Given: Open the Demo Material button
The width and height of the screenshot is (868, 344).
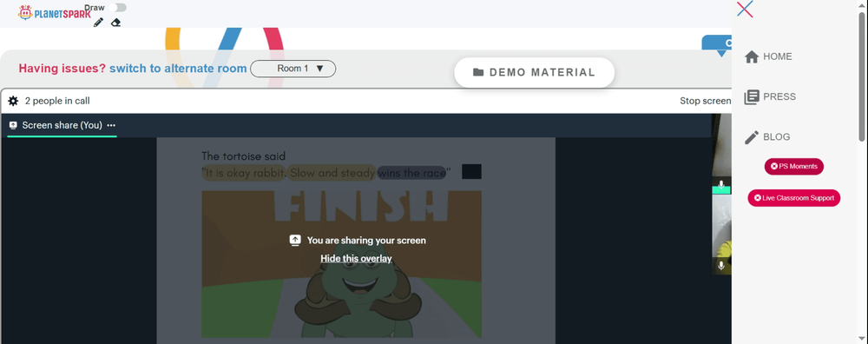Looking at the screenshot, I should 534,73.
